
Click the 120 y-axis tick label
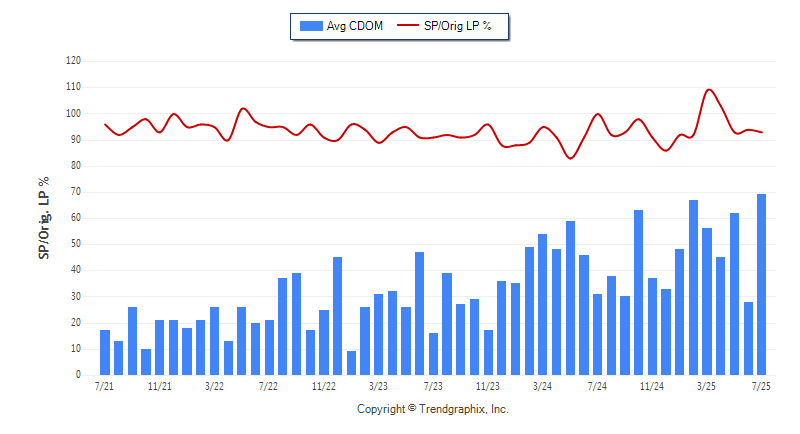click(x=73, y=61)
